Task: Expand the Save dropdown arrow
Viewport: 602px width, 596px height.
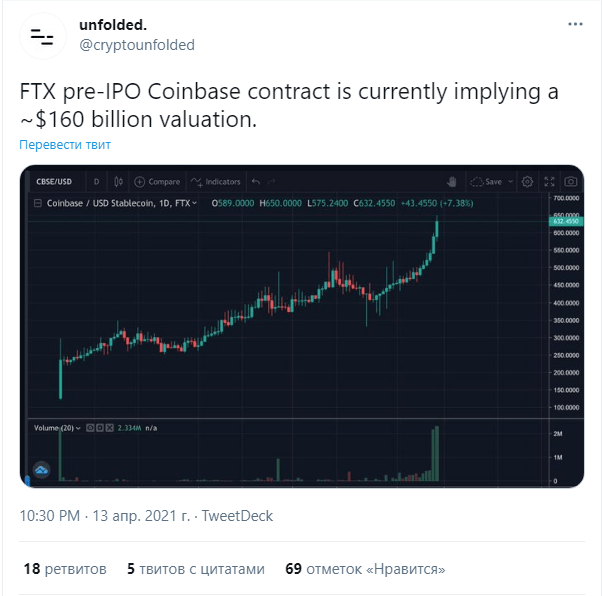Action: point(510,182)
